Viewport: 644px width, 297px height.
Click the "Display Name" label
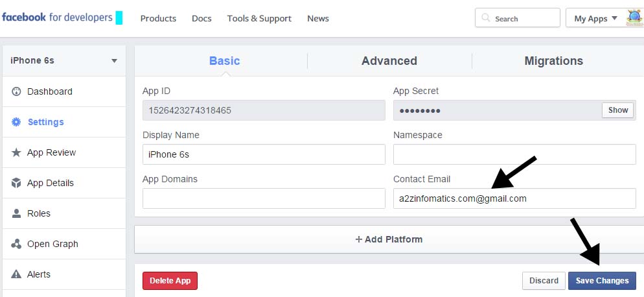(x=171, y=135)
